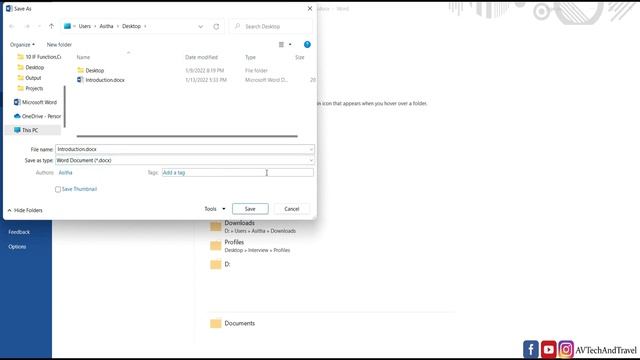Click the Save button
Image resolution: width=640 pixels, height=360 pixels.
point(250,209)
